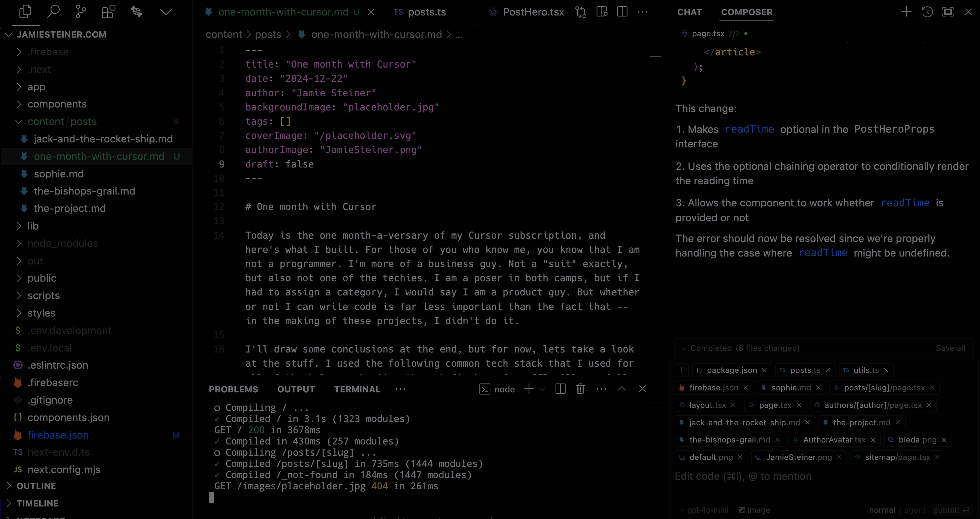Expand the components folder
The image size is (980, 519).
(x=57, y=104)
